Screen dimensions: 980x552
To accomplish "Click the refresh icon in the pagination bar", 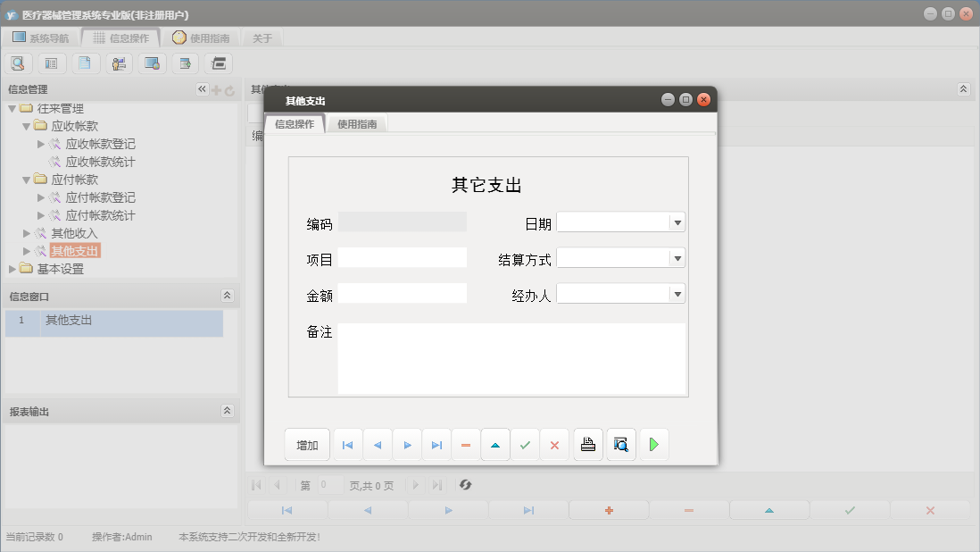I will click(x=465, y=485).
